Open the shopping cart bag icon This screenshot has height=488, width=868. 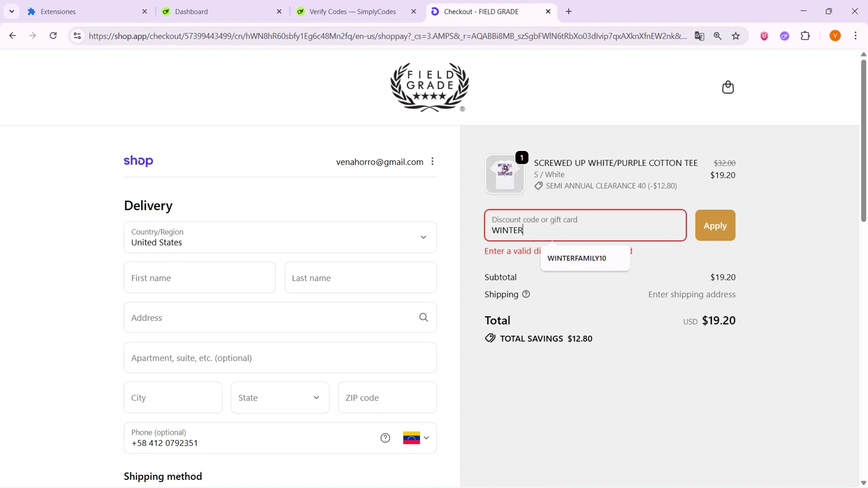click(x=728, y=87)
